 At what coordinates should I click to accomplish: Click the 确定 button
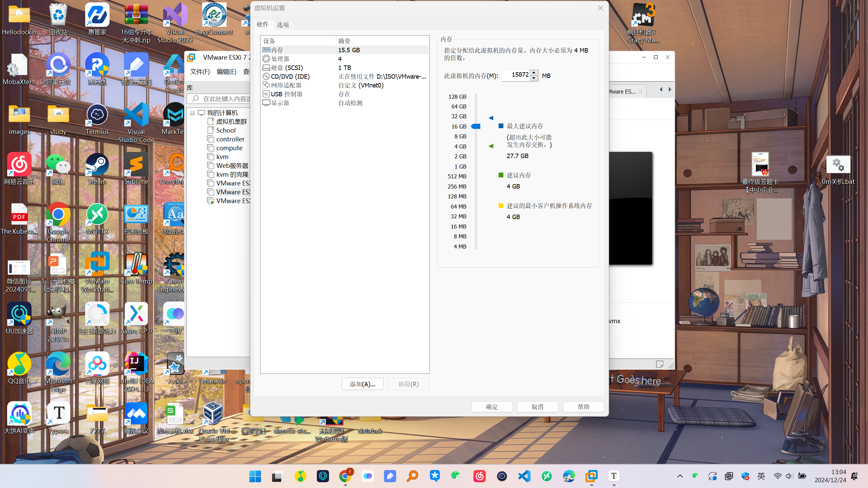492,407
